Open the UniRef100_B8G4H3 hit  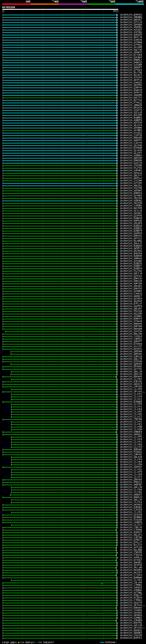coord(131,376)
